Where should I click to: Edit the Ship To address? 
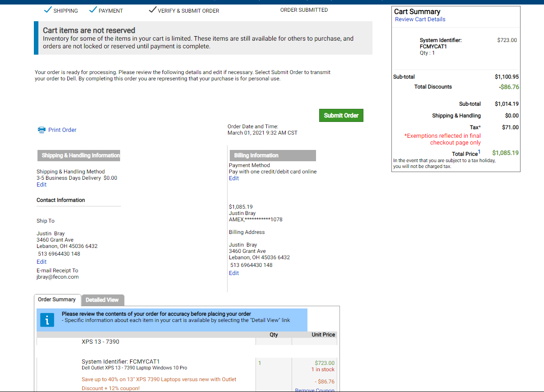pos(42,262)
